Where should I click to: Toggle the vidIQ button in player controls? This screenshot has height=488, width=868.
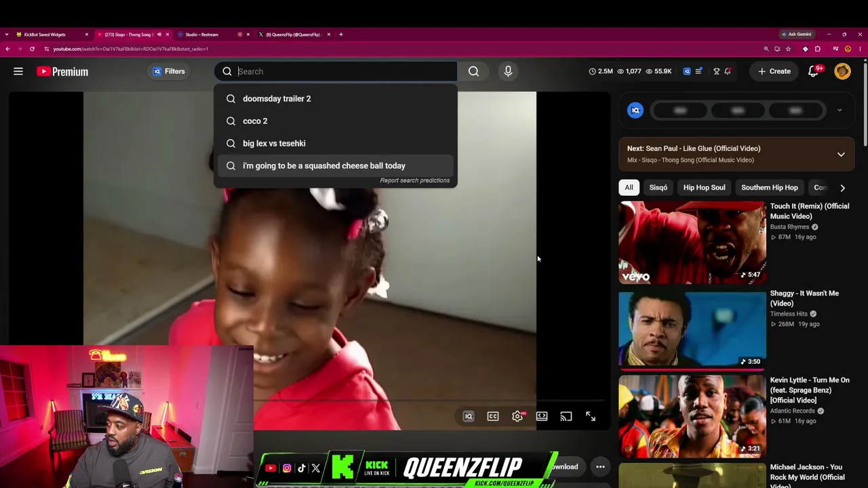pos(469,416)
